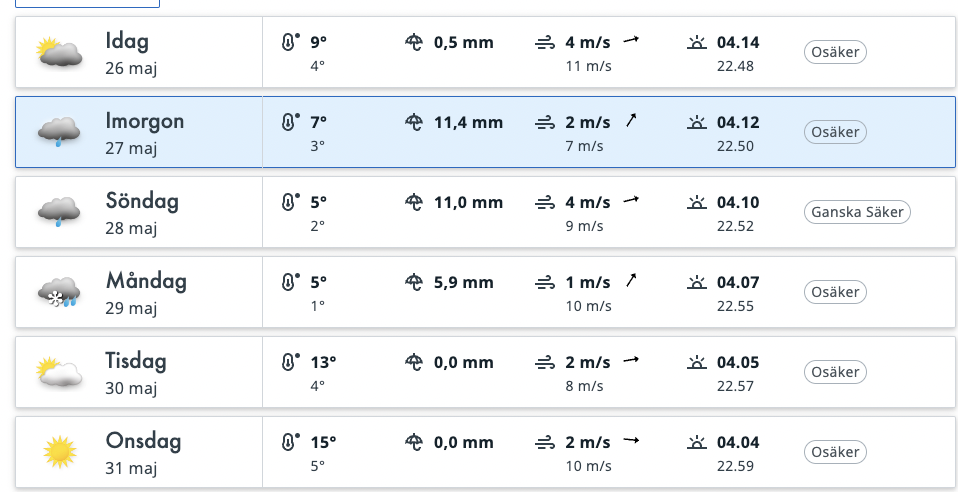Click the rain cloud icon for Imorgon
Viewport: 958px width, 492px height.
pos(60,132)
